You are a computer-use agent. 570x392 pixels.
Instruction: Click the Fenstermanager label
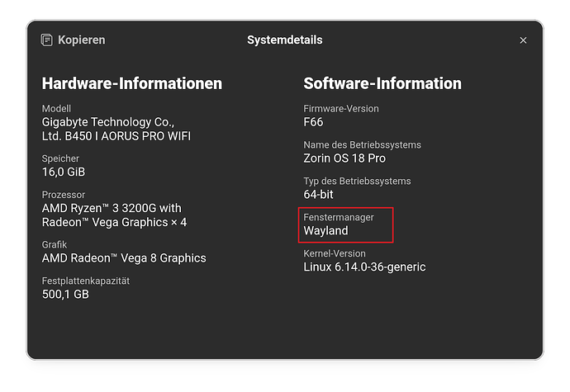coord(339,217)
